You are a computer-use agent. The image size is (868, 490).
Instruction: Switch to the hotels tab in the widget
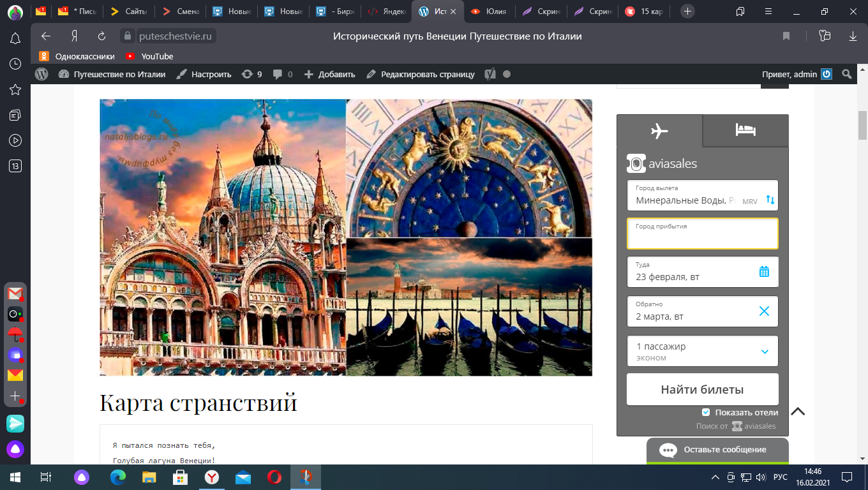pyautogui.click(x=745, y=131)
